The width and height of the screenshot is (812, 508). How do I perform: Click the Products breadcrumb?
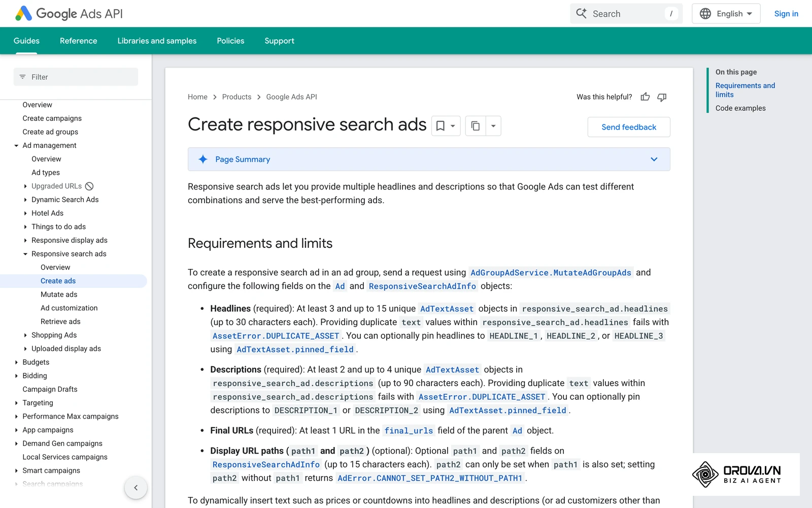236,97
